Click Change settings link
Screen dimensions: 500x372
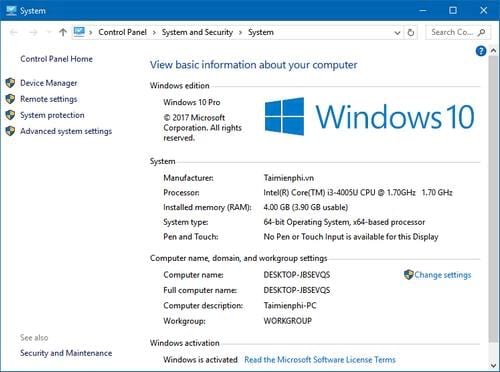(x=443, y=275)
